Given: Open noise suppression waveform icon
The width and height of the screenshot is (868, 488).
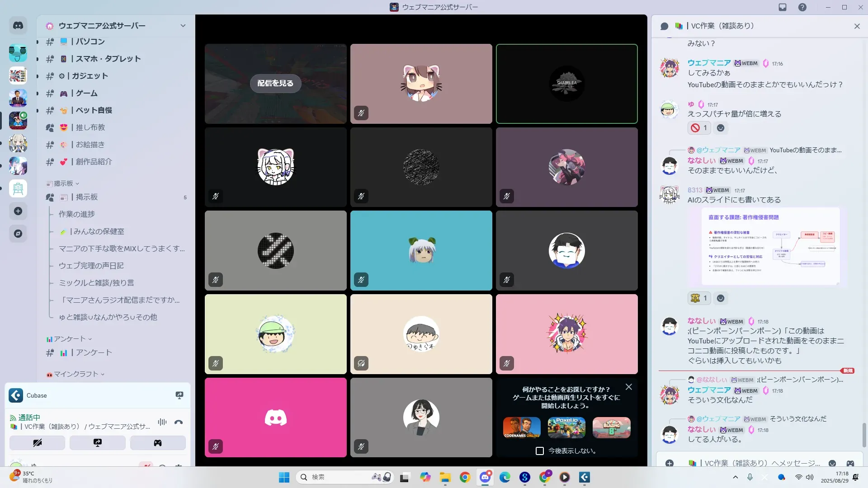Looking at the screenshot, I should (x=162, y=422).
